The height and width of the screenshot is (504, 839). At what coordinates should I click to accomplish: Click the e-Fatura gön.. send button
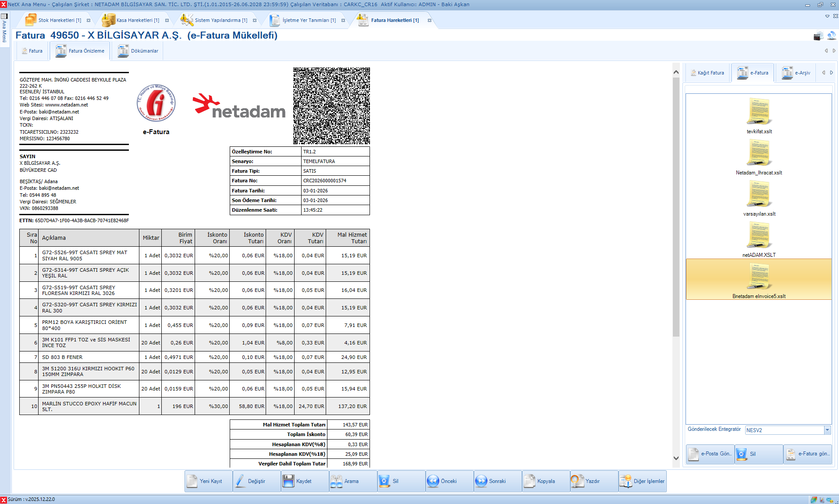coord(807,454)
